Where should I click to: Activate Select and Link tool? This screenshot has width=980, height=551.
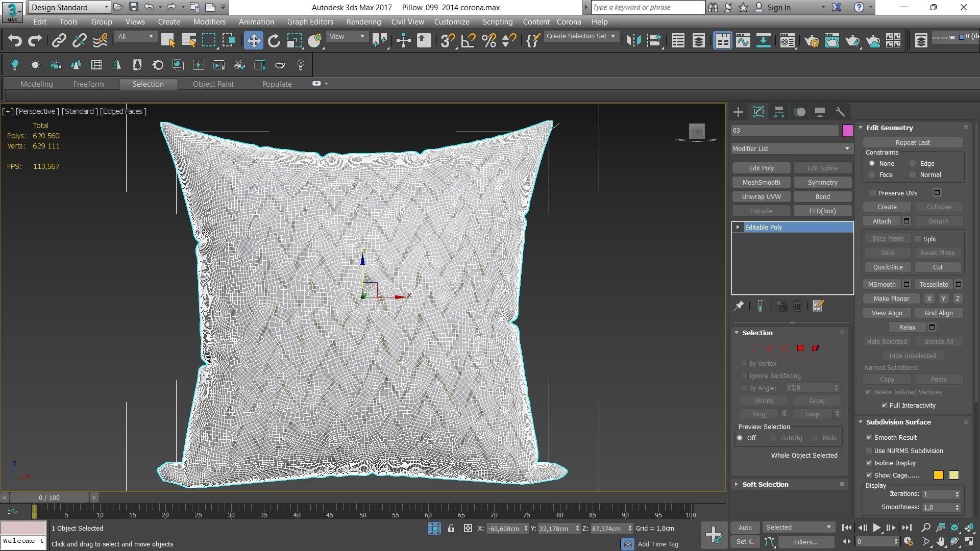point(59,41)
